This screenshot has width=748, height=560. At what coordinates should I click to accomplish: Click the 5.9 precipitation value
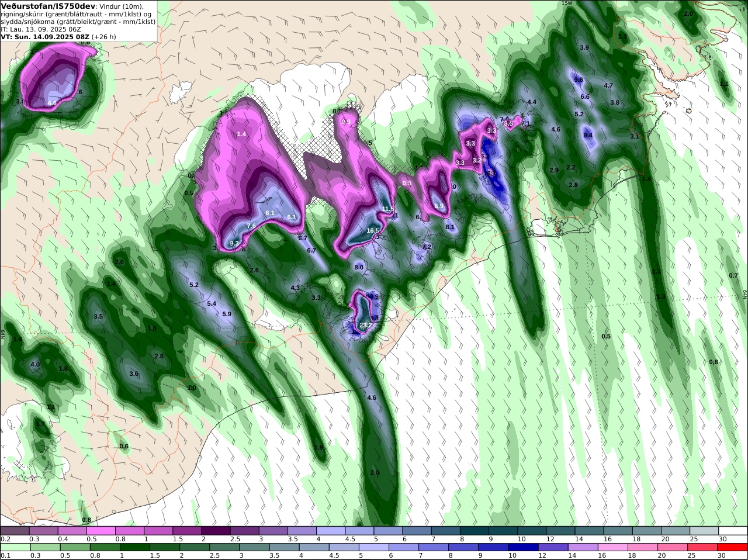click(227, 314)
